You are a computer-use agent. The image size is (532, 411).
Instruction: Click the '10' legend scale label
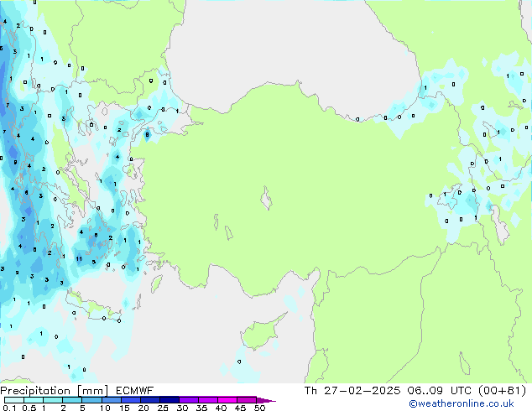105,408
